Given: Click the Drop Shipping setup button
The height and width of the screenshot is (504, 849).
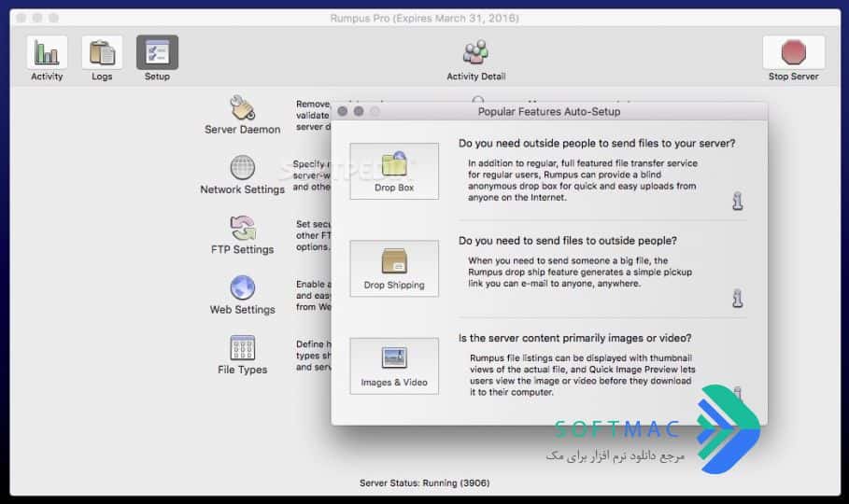Looking at the screenshot, I should point(394,269).
